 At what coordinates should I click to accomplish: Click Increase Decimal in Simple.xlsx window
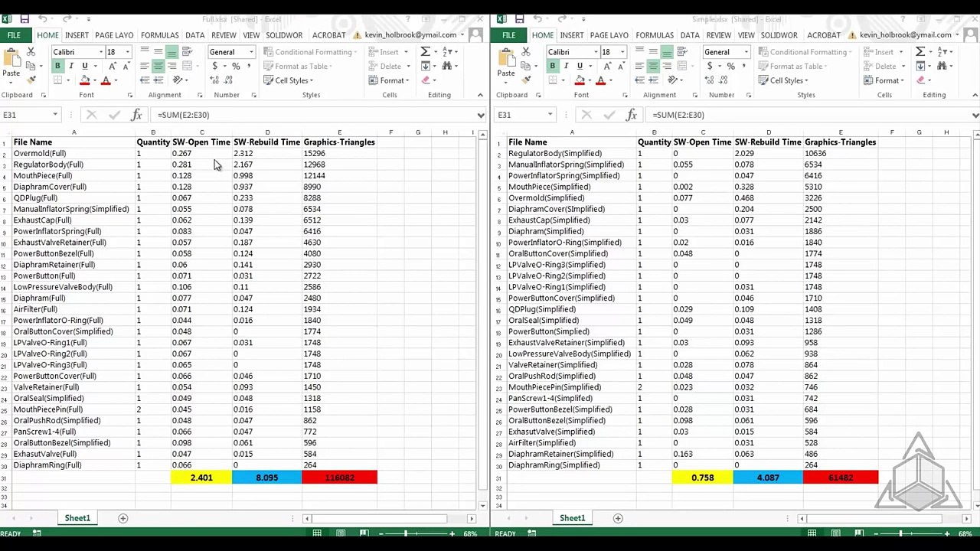pyautogui.click(x=710, y=80)
